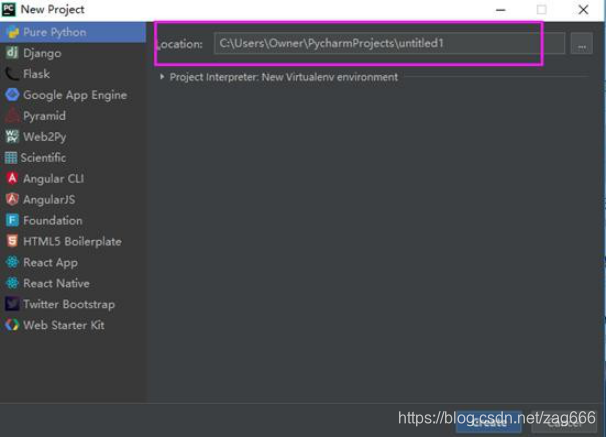Expand Project Interpreter settings
The height and width of the screenshot is (437, 606).
click(162, 77)
